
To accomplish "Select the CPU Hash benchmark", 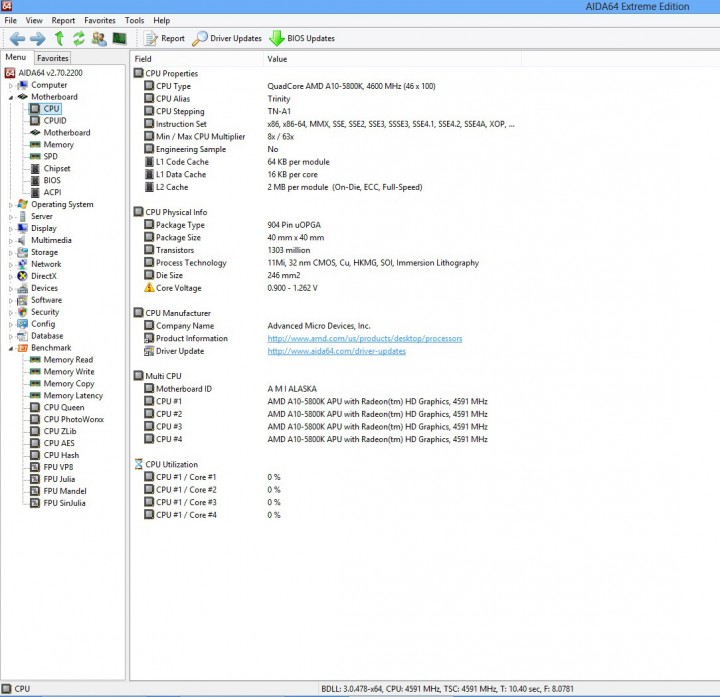I will click(x=55, y=455).
